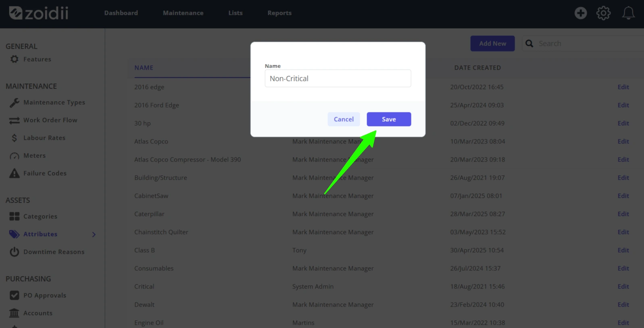Open Categories under Assets
Viewport: 644px width, 328px height.
[x=40, y=216]
